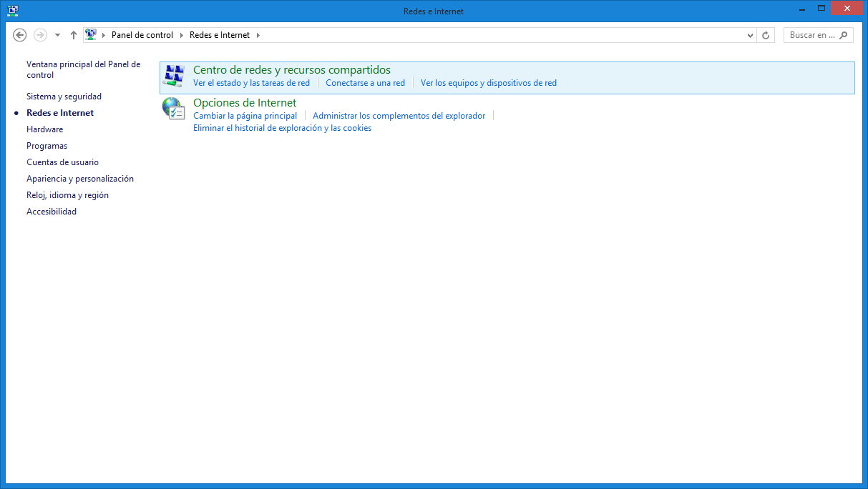Select Redes e Internet in the sidebar
This screenshot has width=868, height=489.
coord(60,113)
